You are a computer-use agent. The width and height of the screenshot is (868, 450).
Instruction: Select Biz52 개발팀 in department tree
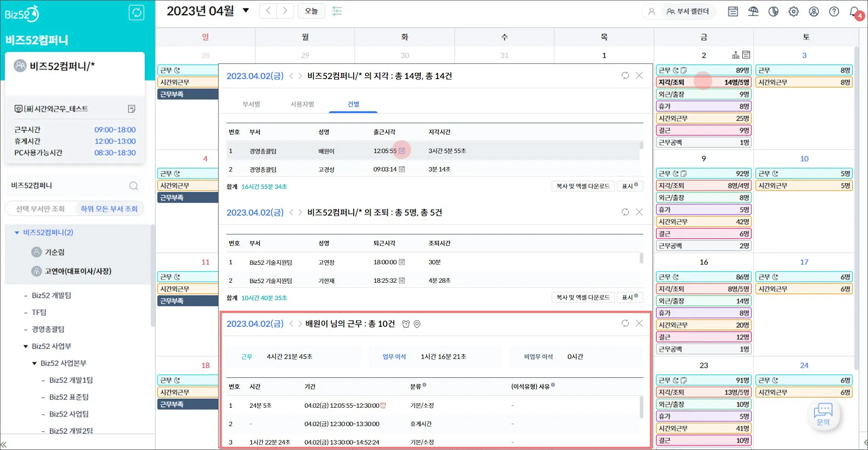tap(51, 296)
